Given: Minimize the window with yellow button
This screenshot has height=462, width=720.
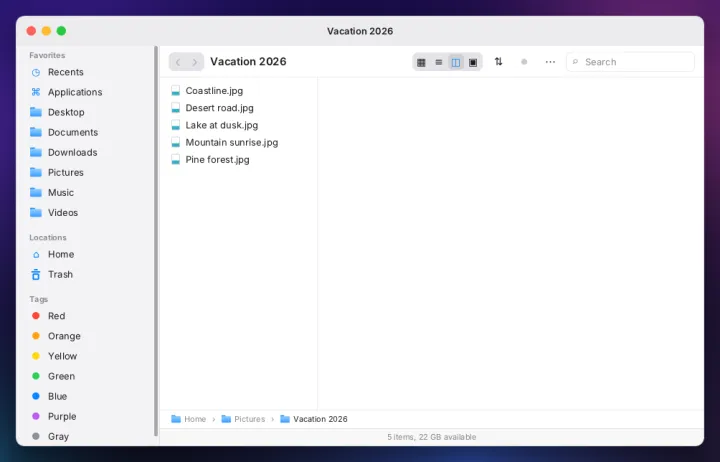Looking at the screenshot, I should pyautogui.click(x=46, y=31).
